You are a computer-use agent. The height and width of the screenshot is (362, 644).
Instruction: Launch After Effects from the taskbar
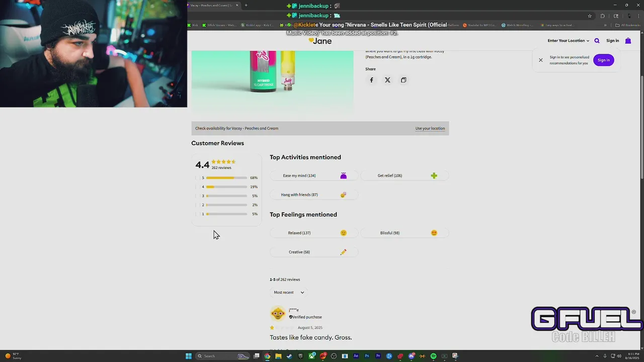point(356,356)
